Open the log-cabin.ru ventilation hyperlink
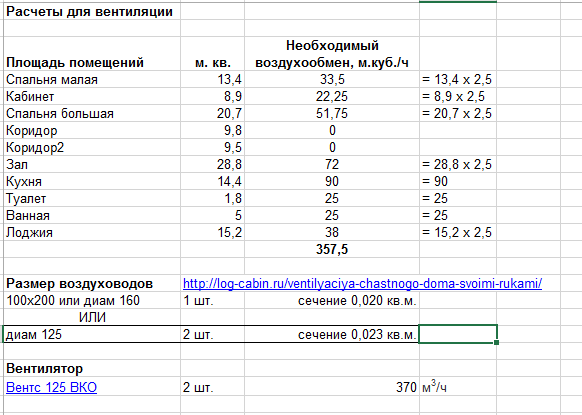The image size is (582, 415). pyautogui.click(x=362, y=284)
